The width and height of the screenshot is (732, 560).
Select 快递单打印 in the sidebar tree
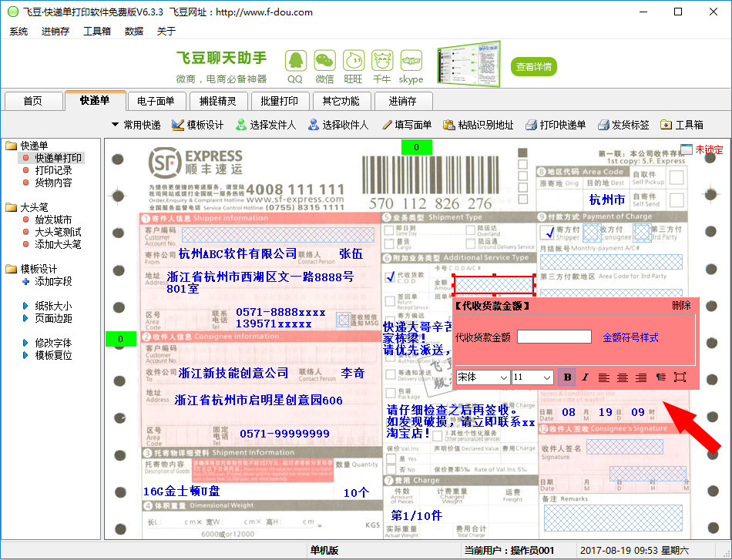(x=58, y=158)
